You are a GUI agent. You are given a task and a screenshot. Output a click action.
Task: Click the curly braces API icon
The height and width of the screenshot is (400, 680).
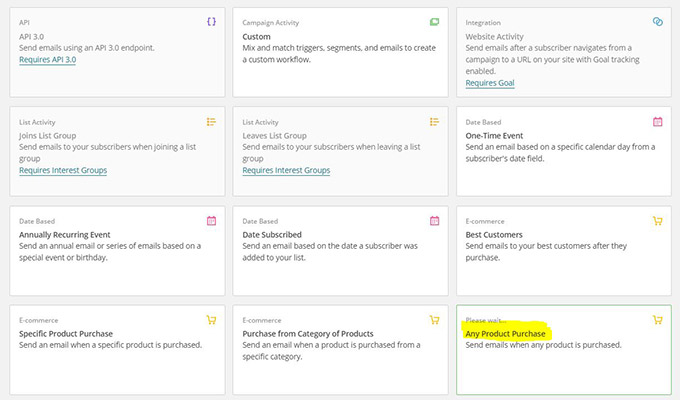click(211, 22)
